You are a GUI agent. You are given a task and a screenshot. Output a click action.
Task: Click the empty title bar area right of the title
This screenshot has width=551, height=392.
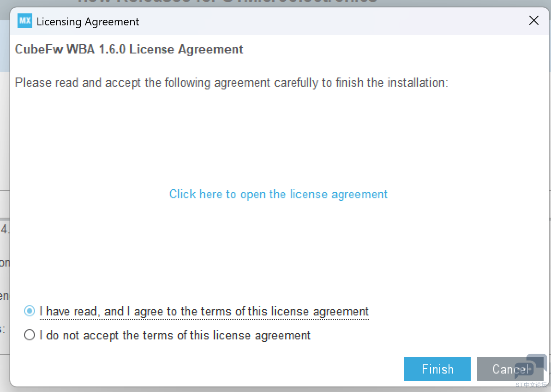pyautogui.click(x=323, y=21)
